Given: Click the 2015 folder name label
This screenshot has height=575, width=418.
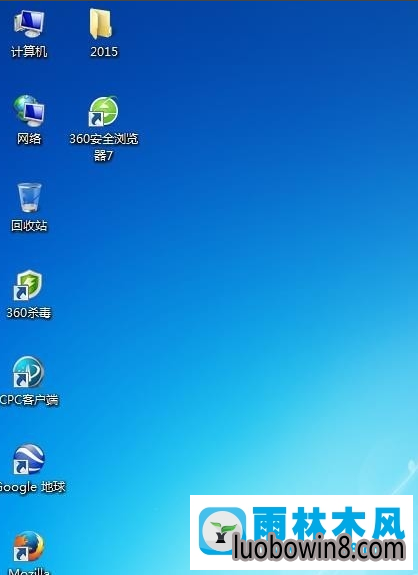Looking at the screenshot, I should (104, 51).
